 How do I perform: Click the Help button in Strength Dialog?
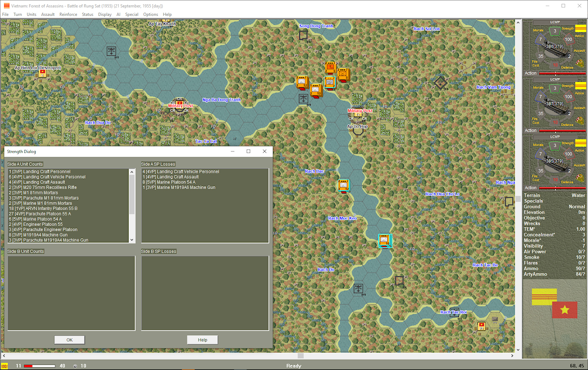pyautogui.click(x=202, y=340)
